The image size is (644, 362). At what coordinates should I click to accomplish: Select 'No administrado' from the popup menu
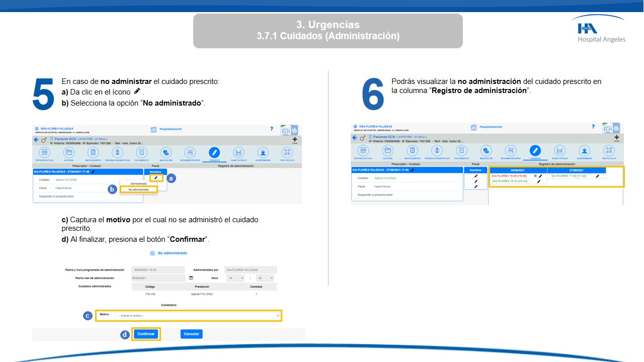[x=139, y=190]
